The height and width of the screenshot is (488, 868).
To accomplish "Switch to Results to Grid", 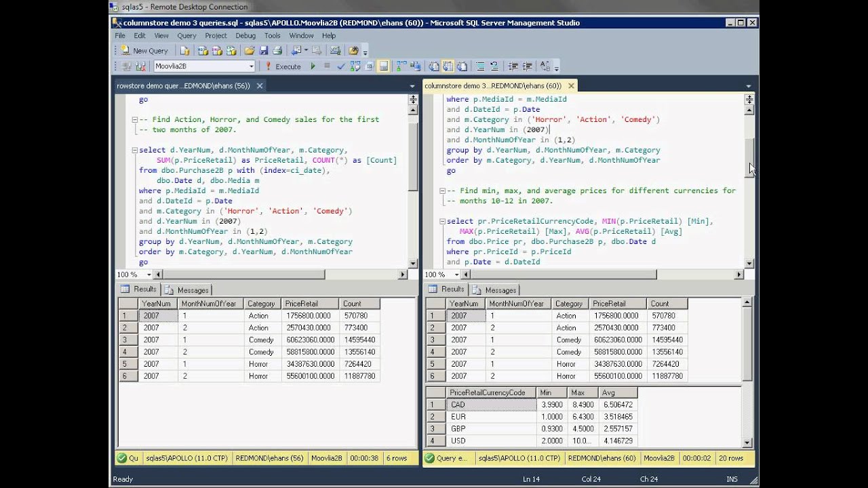I will tap(448, 66).
